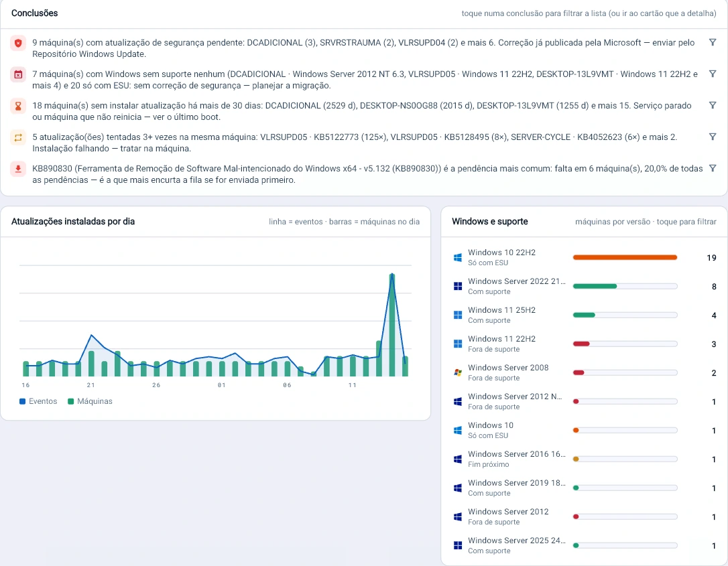Click the Windows Server 2019 logo icon
This screenshot has height=566, width=728.
coord(458,488)
